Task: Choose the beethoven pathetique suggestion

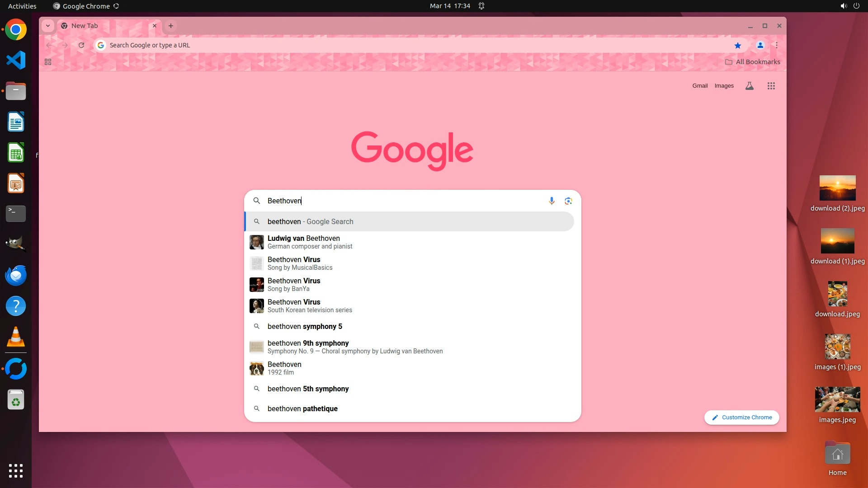Action: point(302,408)
